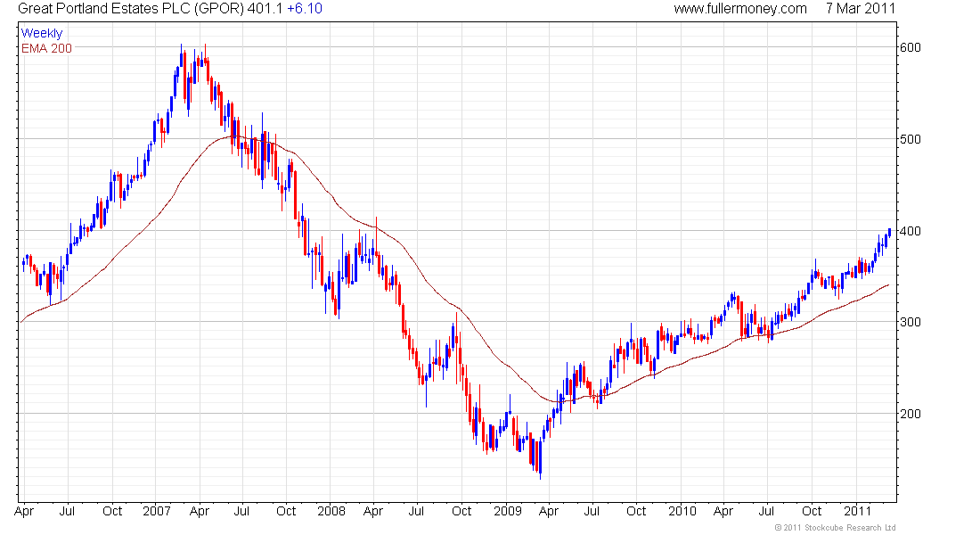The width and height of the screenshot is (980, 535).
Task: Click the +6.10 price change value
Action: [305, 9]
